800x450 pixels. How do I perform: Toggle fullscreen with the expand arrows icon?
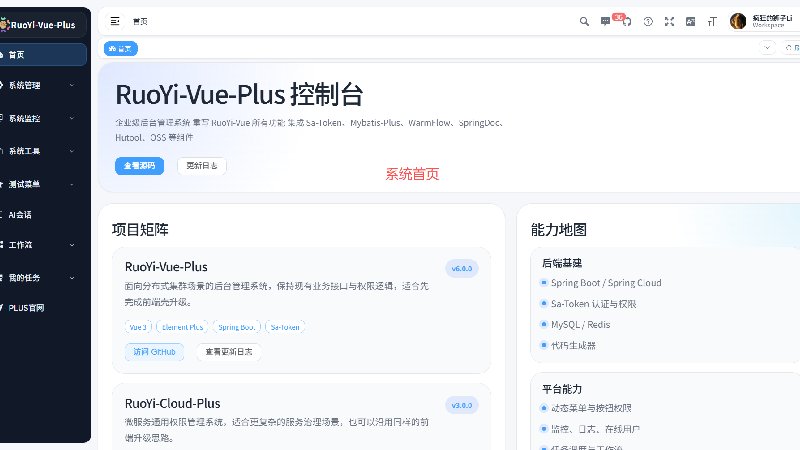point(669,21)
